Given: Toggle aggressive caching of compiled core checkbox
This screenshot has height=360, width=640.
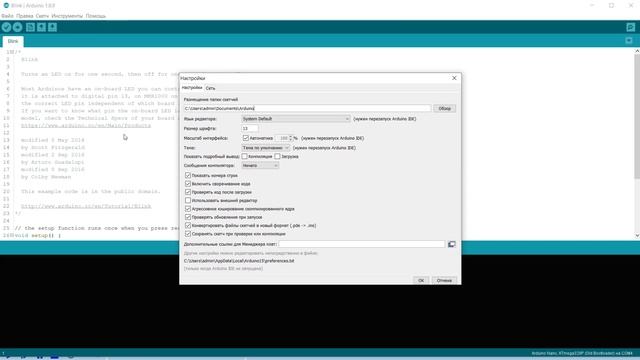Looking at the screenshot, I should click(188, 209).
